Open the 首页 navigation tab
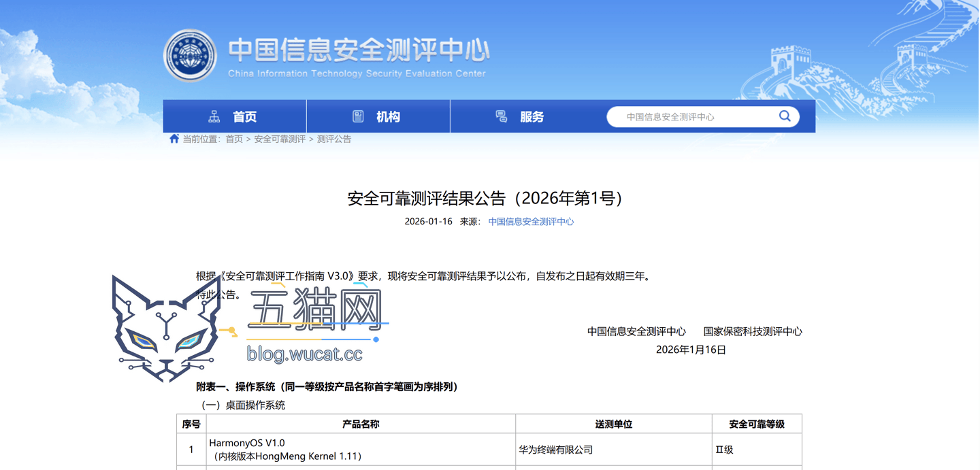This screenshot has width=980, height=470. point(235,116)
